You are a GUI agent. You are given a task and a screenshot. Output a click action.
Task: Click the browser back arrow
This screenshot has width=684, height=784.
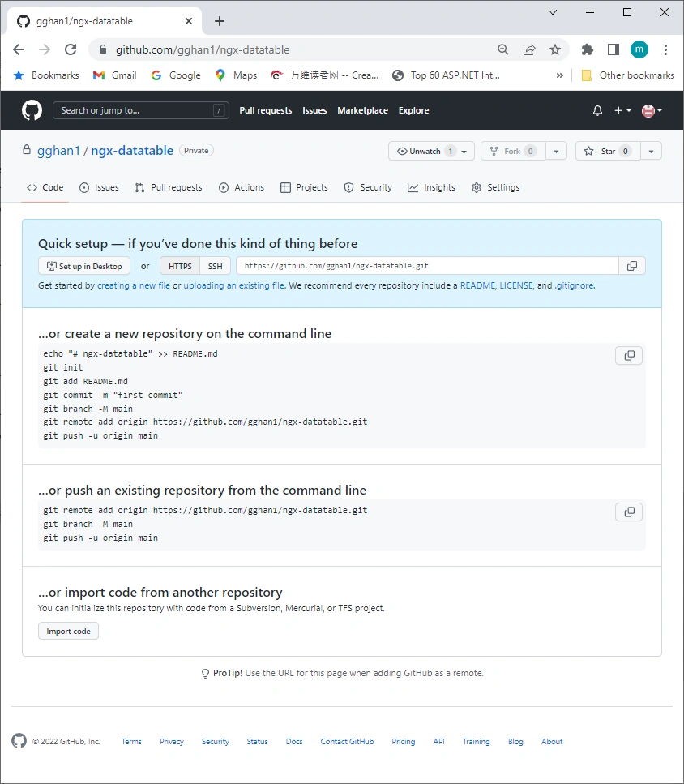click(x=19, y=49)
